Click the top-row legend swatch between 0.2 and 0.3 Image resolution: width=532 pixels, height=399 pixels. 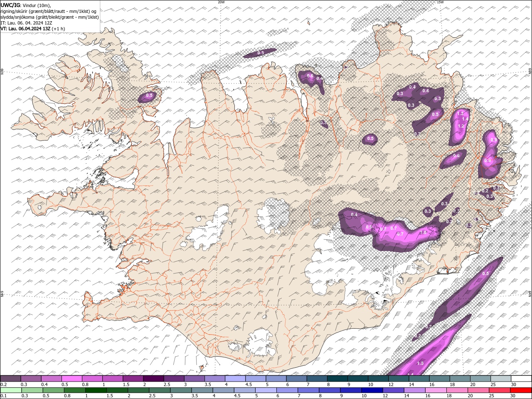pos(11,379)
